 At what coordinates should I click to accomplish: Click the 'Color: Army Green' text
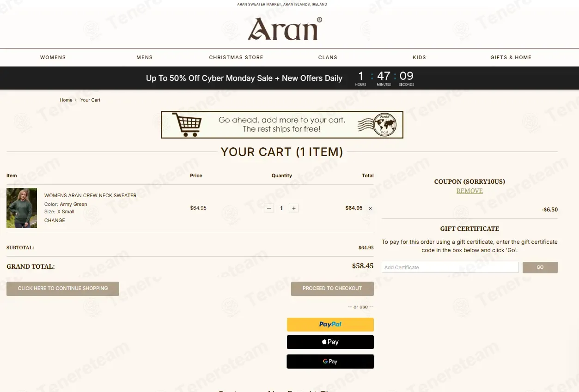pyautogui.click(x=66, y=204)
